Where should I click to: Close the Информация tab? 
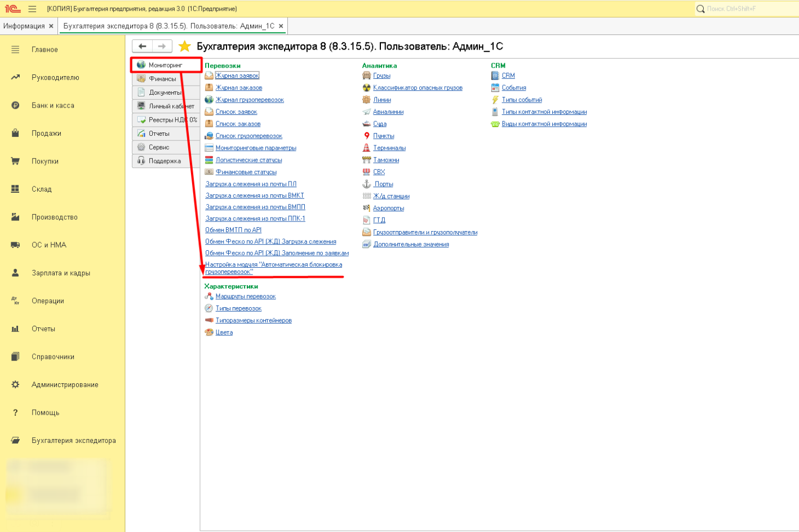point(51,26)
